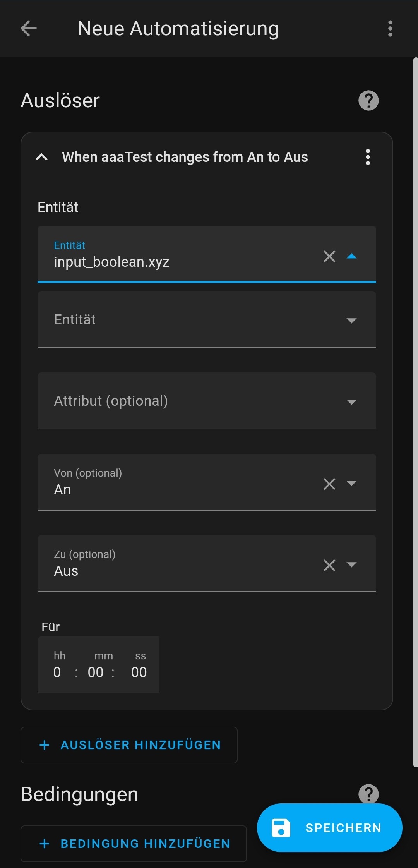Screen dimensions: 418x868
Task: Open the Von (optional) dropdown arrow
Action: pyautogui.click(x=351, y=483)
